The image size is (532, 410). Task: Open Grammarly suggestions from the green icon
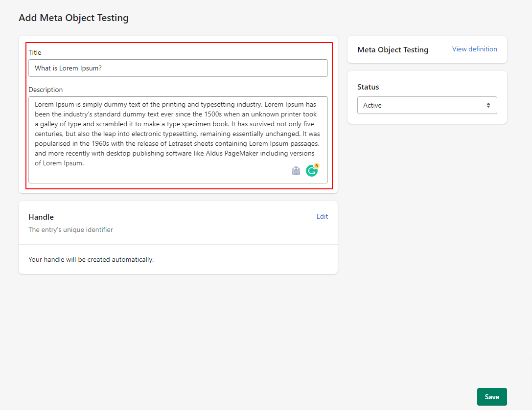click(x=312, y=170)
